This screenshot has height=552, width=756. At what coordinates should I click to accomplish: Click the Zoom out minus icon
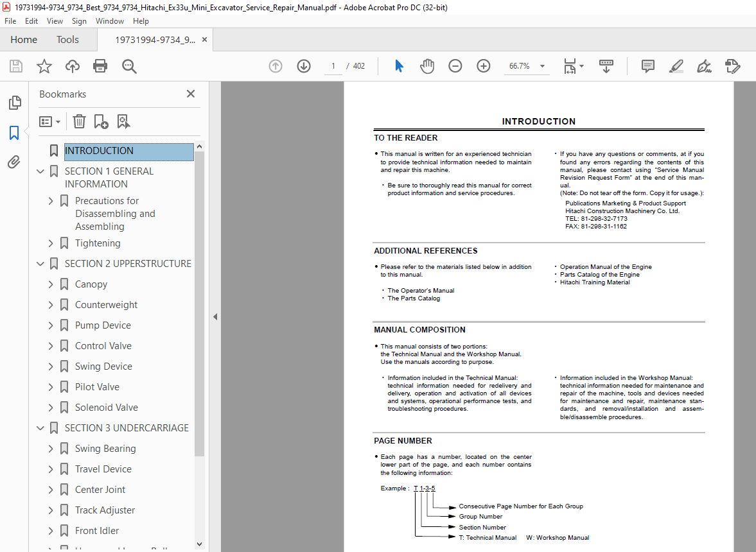[455, 66]
